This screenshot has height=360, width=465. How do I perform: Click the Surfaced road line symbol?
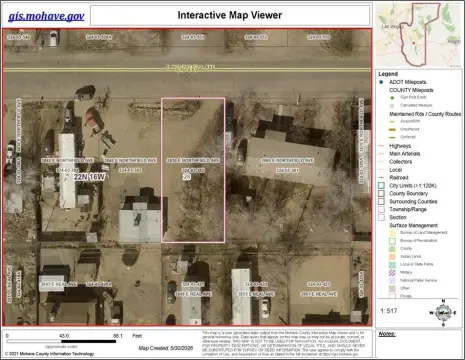click(x=392, y=137)
